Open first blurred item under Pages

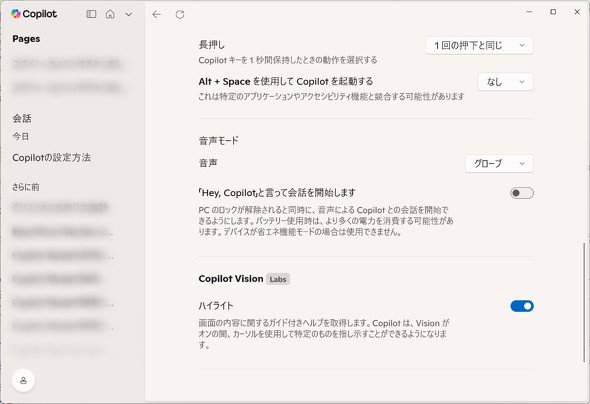click(66, 63)
